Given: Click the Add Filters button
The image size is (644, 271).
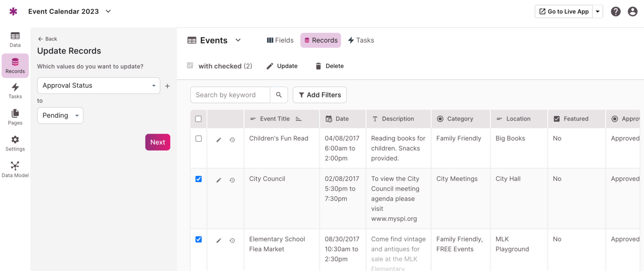Looking at the screenshot, I should (319, 95).
